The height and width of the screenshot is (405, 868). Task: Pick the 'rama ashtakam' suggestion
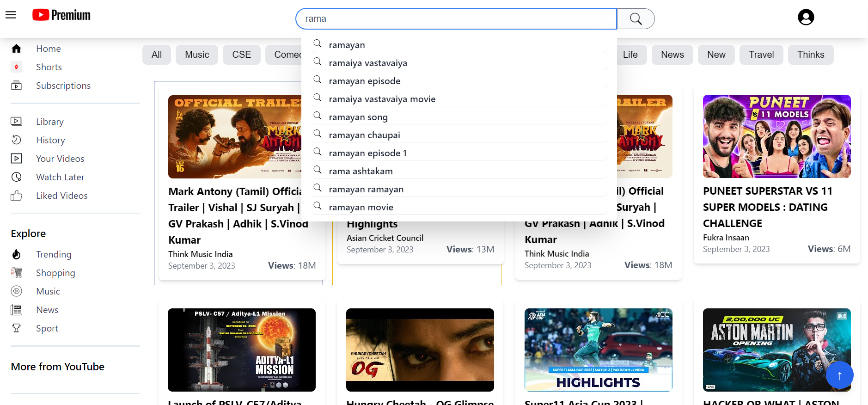pos(361,171)
